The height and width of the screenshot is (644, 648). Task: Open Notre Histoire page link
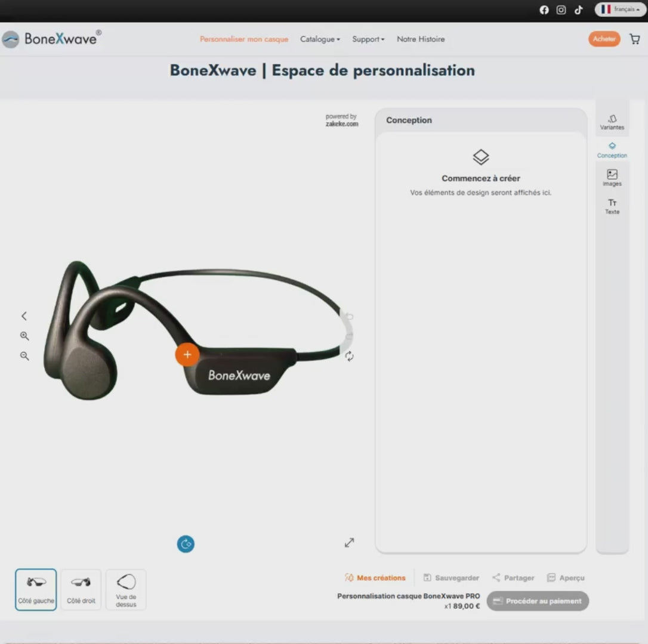coord(421,39)
